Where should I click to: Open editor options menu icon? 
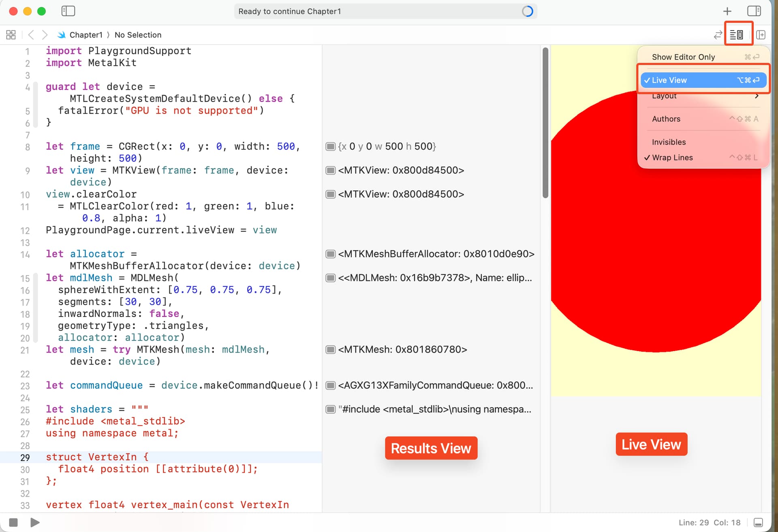736,35
